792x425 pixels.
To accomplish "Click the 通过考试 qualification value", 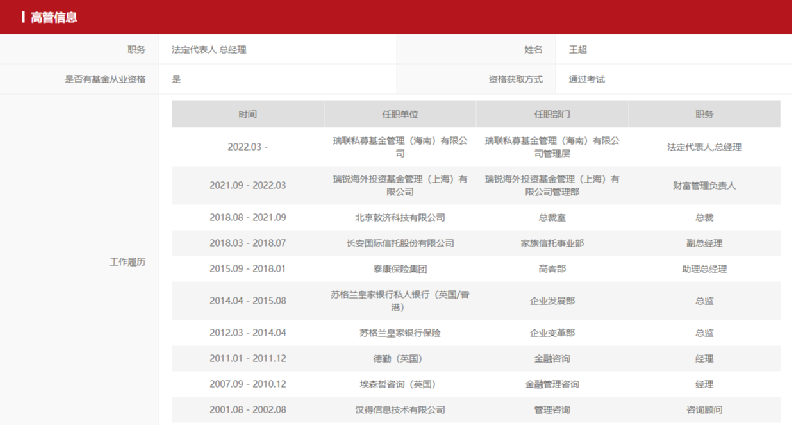I will pyautogui.click(x=587, y=78).
